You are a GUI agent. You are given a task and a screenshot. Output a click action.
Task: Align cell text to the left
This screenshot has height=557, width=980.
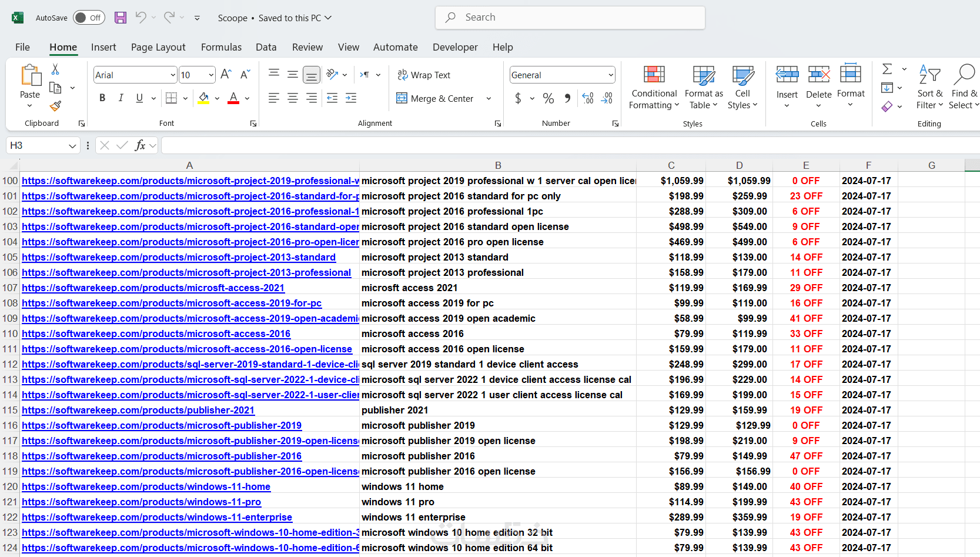coord(274,98)
